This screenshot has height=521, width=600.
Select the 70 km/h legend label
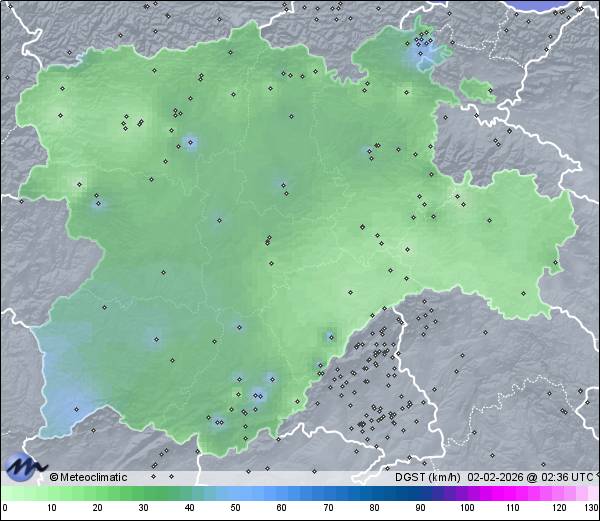point(328,509)
